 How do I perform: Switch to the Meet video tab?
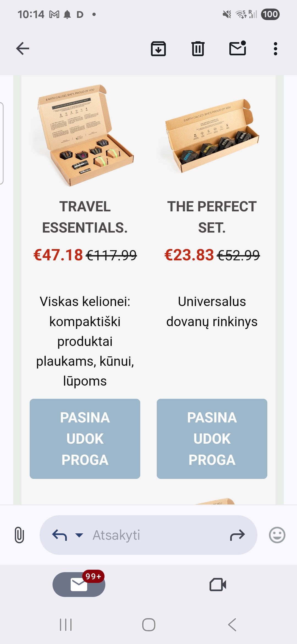pos(218,584)
